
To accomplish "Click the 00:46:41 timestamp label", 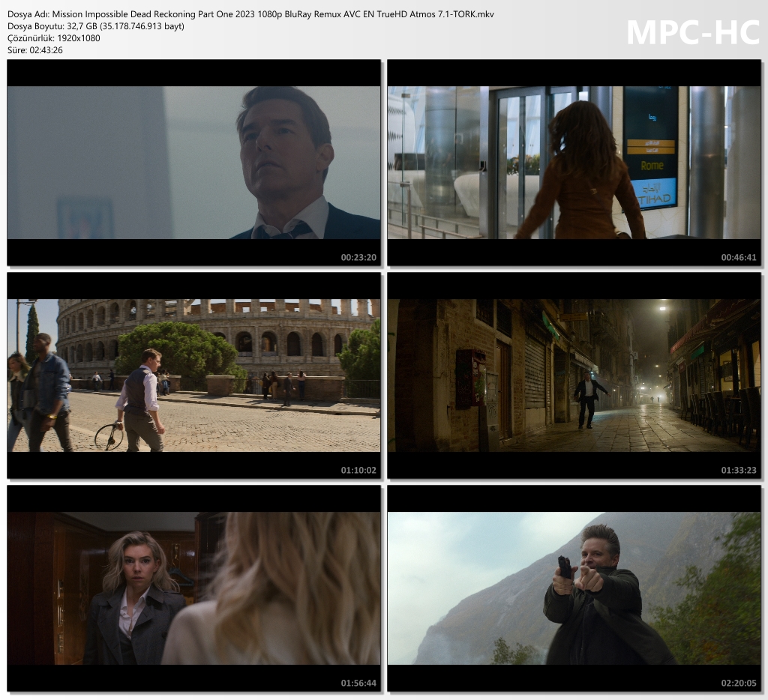I will pyautogui.click(x=739, y=257).
